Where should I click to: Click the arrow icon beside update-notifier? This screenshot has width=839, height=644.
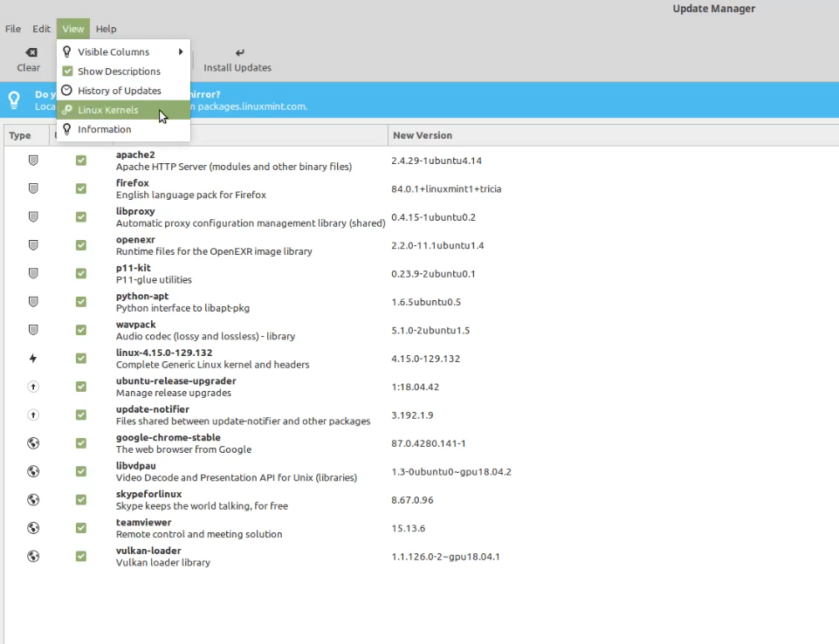(32, 414)
